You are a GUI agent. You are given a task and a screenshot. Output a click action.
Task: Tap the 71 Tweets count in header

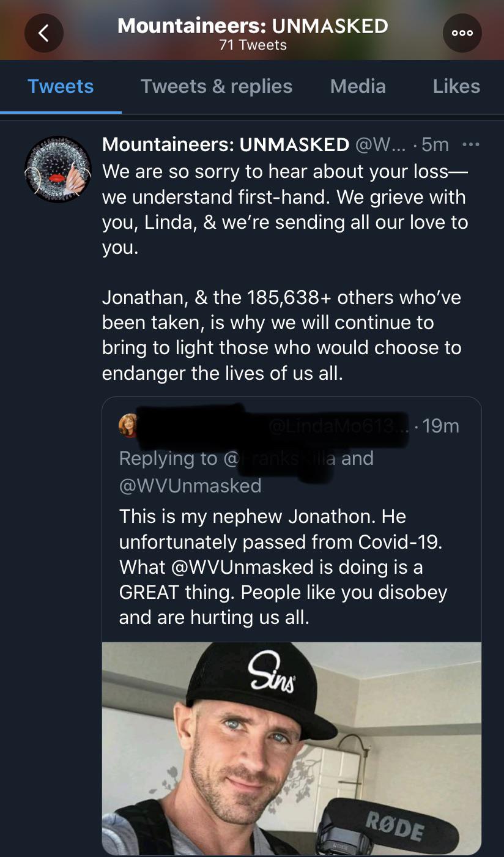pyautogui.click(x=253, y=45)
